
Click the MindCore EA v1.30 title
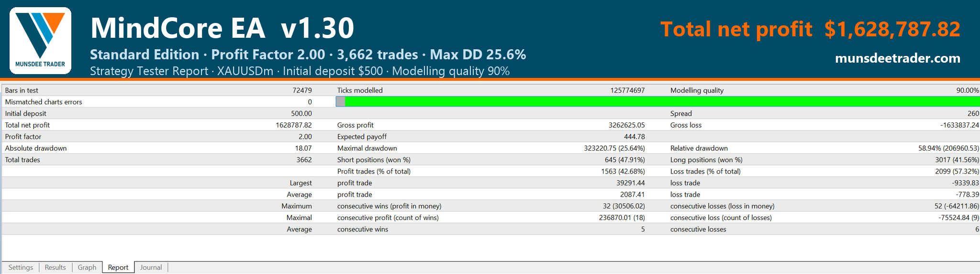(222, 28)
